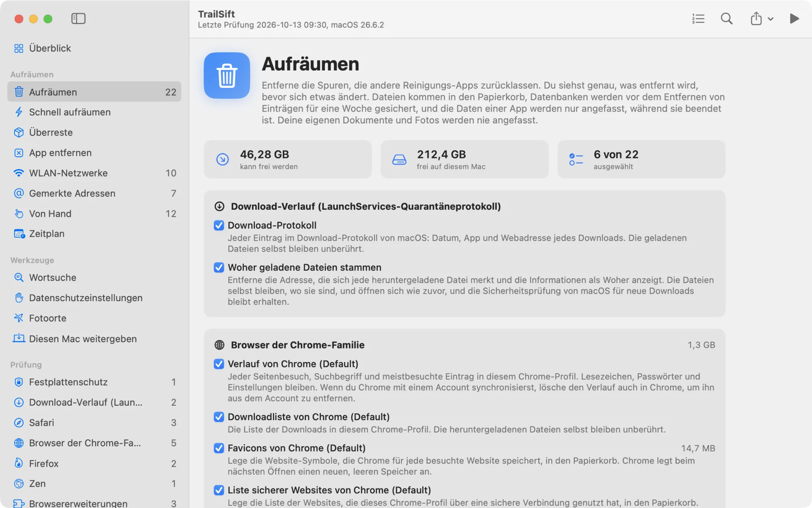This screenshot has height=508, width=812.
Task: Click the 6 von 22 ausgewählt card
Action: click(641, 159)
